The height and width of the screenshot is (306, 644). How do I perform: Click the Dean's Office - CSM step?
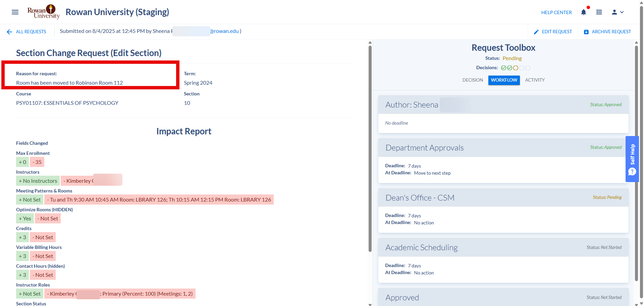click(x=503, y=198)
